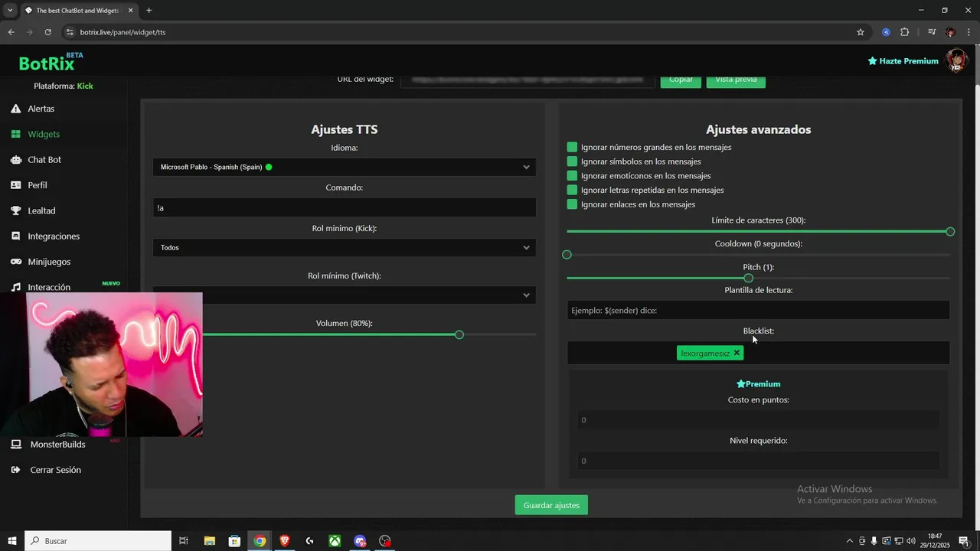The width and height of the screenshot is (980, 551).
Task: Open Discord from the taskbar
Action: point(360,541)
